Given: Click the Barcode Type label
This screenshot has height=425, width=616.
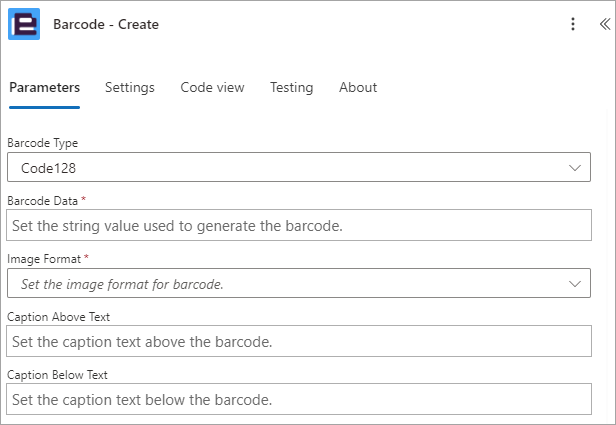Looking at the screenshot, I should pos(42,143).
